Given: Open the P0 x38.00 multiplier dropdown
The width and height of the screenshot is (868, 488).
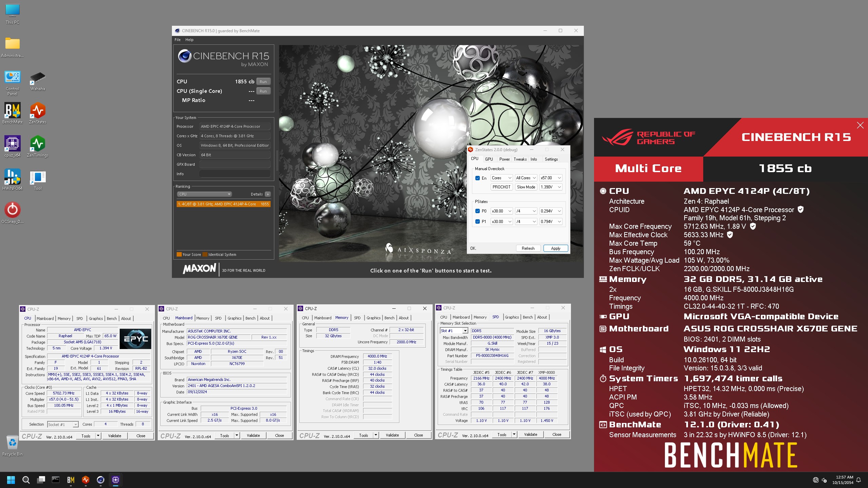Looking at the screenshot, I should tap(501, 211).
